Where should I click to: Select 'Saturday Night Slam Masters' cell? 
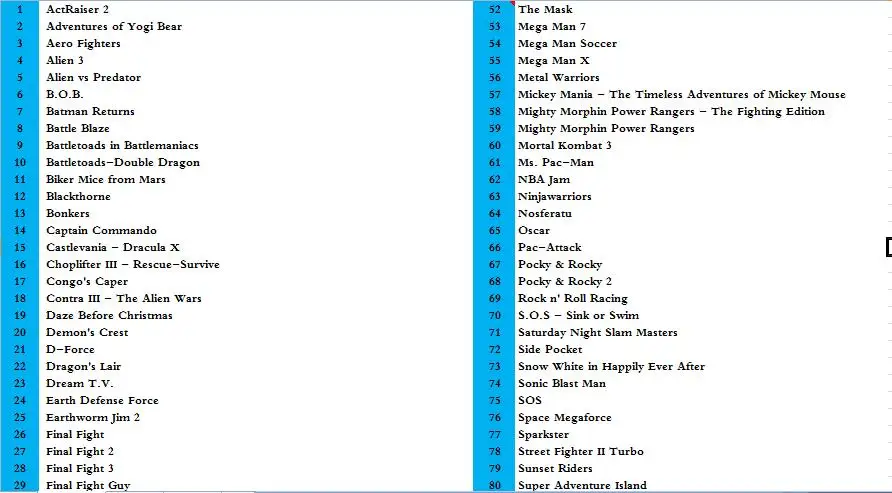click(x=597, y=333)
